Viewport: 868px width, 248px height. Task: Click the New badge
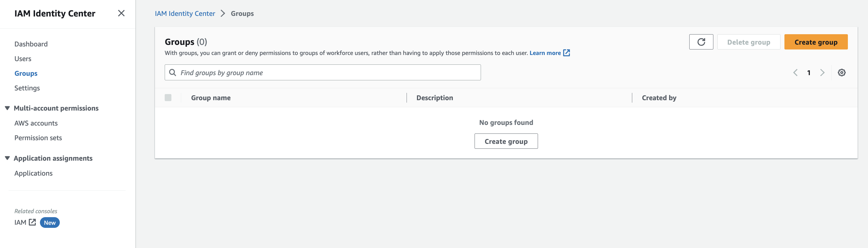coord(50,222)
